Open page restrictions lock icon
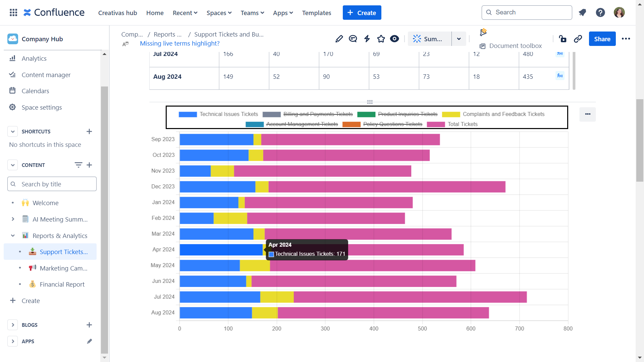The width and height of the screenshot is (644, 362). [x=562, y=39]
